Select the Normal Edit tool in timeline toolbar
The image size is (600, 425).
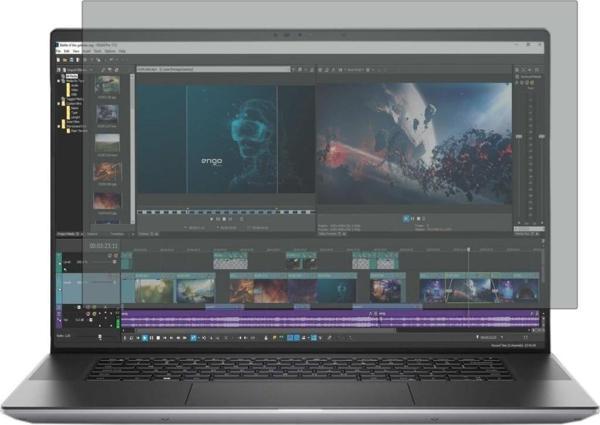194,338
